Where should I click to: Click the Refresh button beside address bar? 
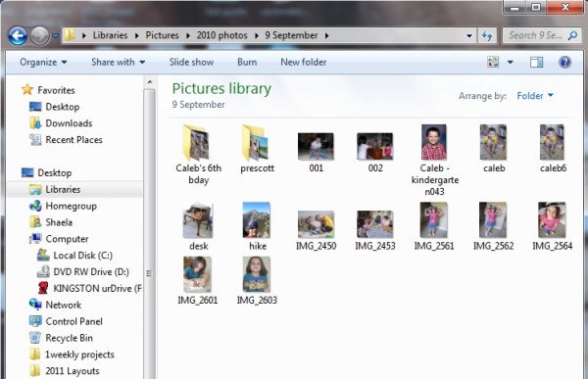click(x=487, y=35)
